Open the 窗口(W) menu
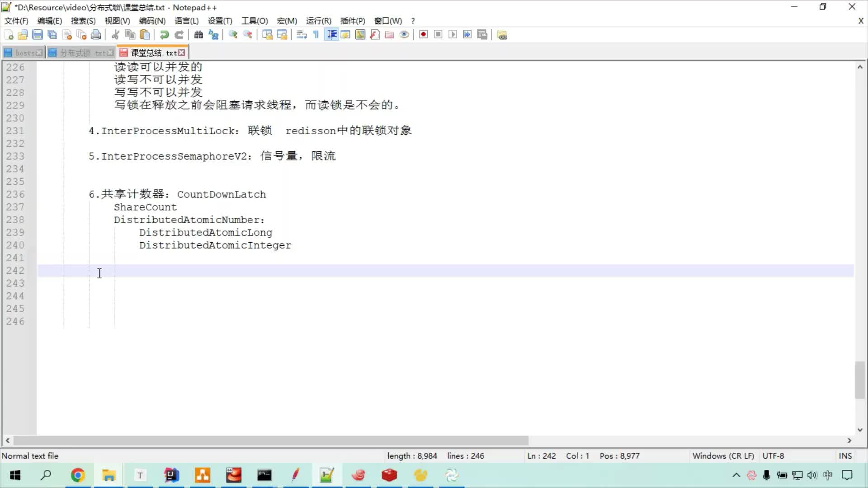This screenshot has height=488, width=868. 388,21
